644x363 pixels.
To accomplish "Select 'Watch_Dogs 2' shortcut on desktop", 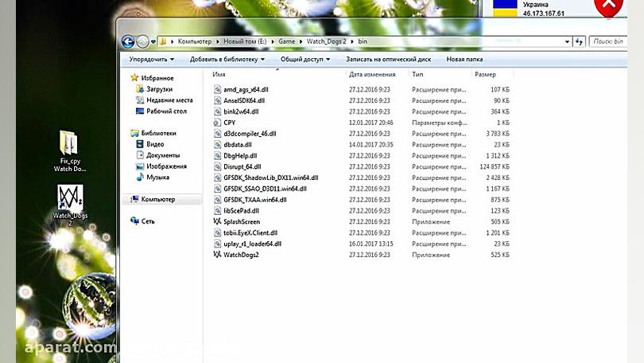I will pos(70,205).
